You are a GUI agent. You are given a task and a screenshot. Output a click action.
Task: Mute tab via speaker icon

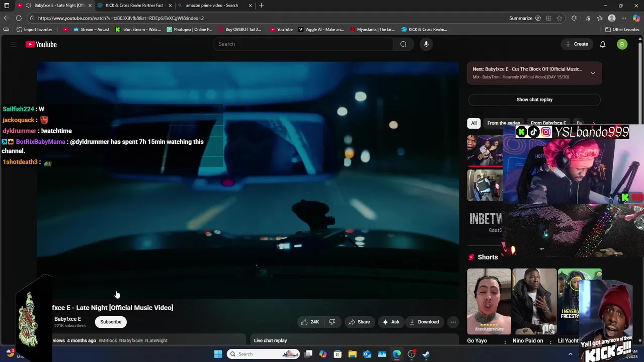point(28,6)
